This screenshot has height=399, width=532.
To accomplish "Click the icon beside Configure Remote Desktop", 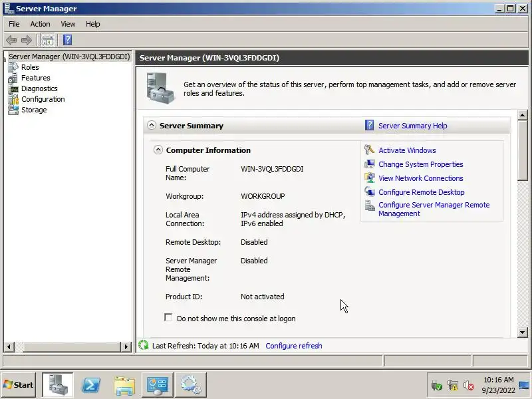I will [369, 192].
